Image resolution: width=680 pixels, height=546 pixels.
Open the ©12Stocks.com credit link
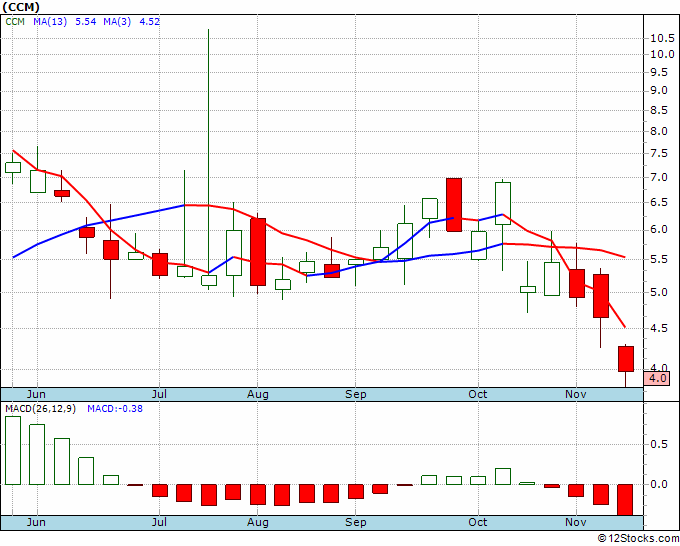(x=638, y=538)
